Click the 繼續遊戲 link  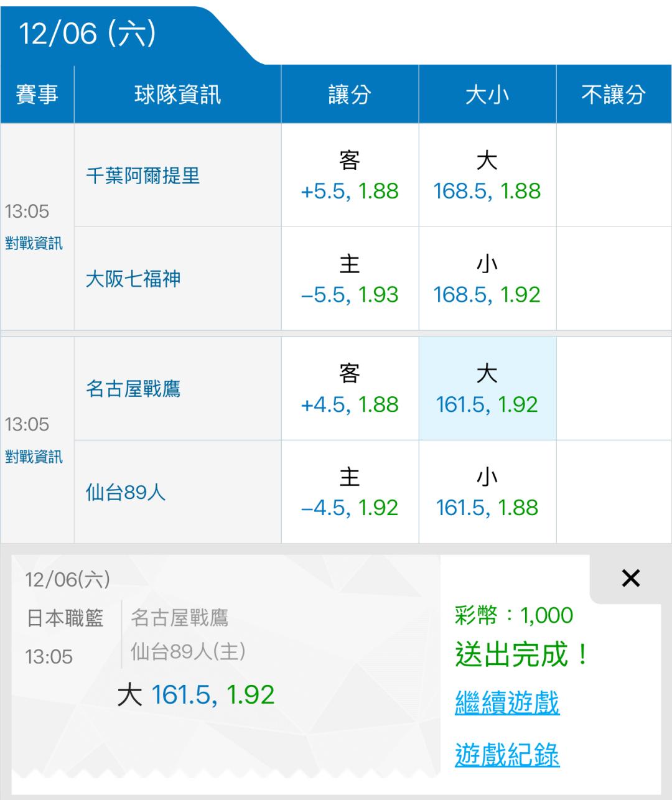click(x=507, y=703)
